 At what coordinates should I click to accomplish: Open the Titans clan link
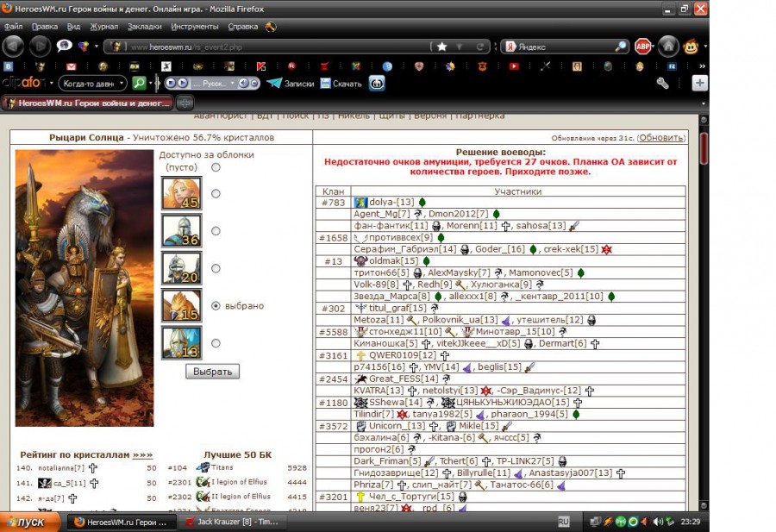coord(222,467)
